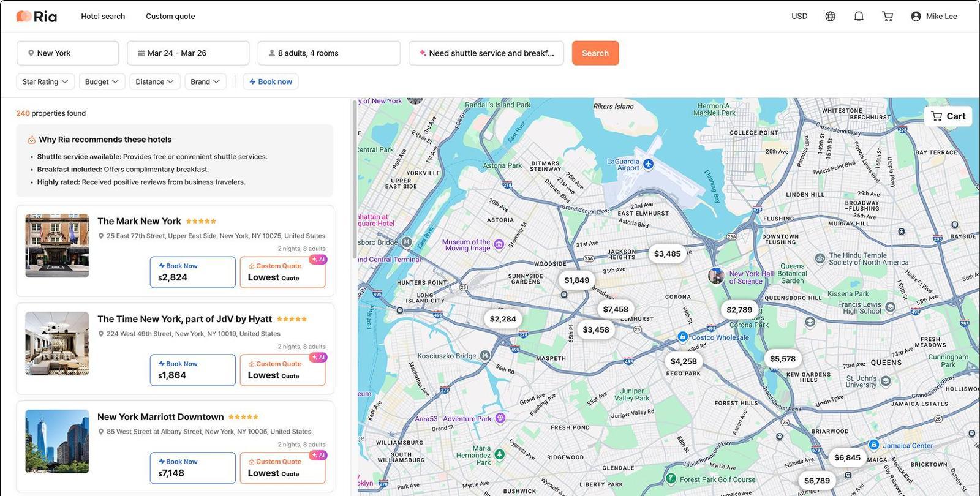
Task: Click the results list vertical scrollbar
Action: pos(354,179)
